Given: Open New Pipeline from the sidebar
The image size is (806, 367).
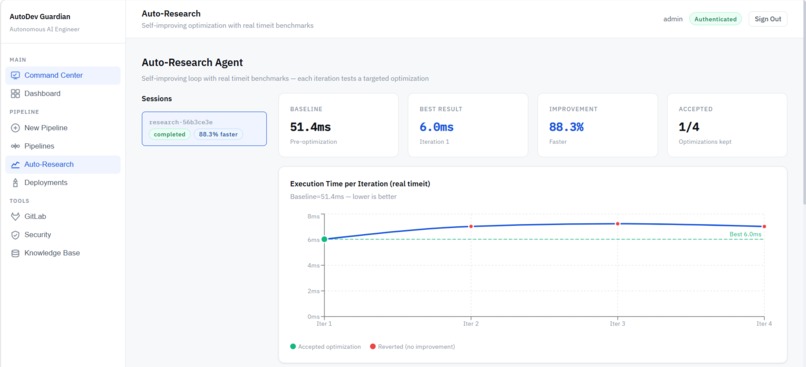Looking at the screenshot, I should point(63,127).
